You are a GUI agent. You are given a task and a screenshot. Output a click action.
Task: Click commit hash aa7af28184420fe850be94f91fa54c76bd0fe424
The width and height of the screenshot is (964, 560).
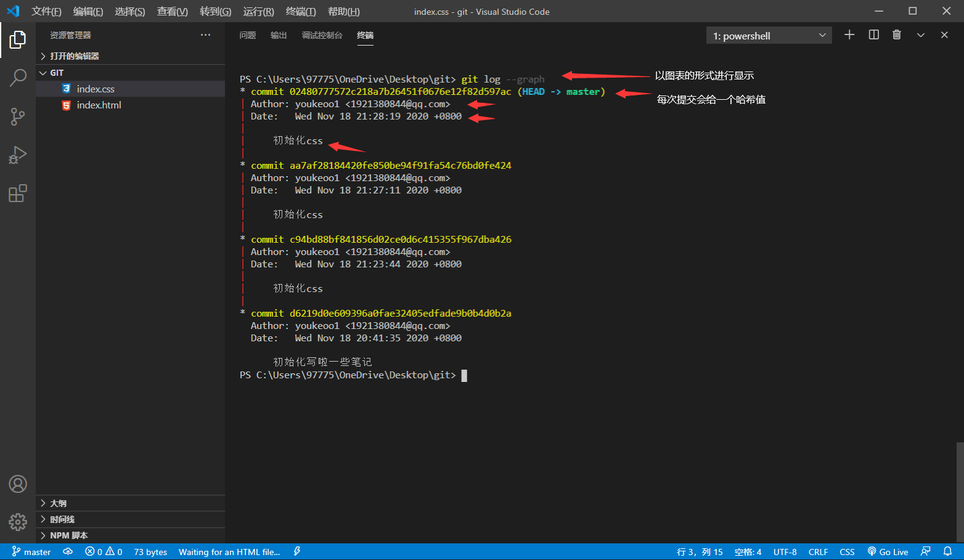(x=401, y=166)
